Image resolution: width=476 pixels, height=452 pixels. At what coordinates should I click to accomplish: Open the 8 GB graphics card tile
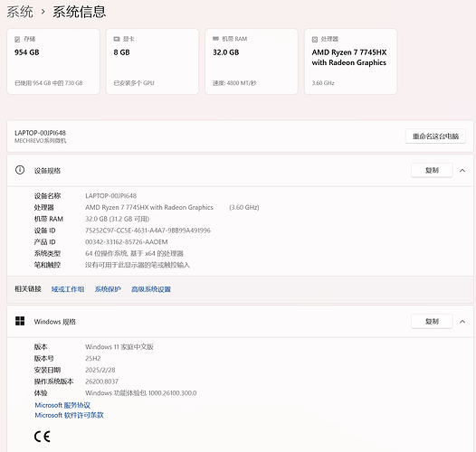[152, 61]
